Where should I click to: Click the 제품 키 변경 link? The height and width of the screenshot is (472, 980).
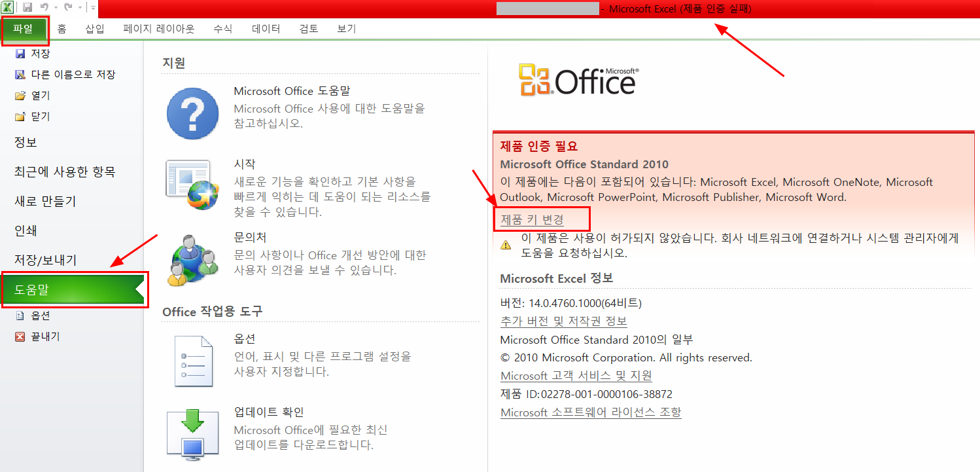pyautogui.click(x=532, y=219)
